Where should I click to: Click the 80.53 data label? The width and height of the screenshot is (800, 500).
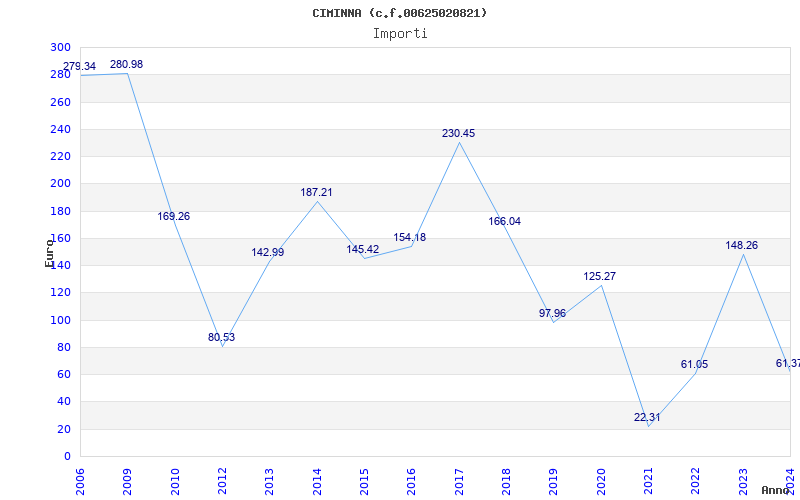pos(221,337)
